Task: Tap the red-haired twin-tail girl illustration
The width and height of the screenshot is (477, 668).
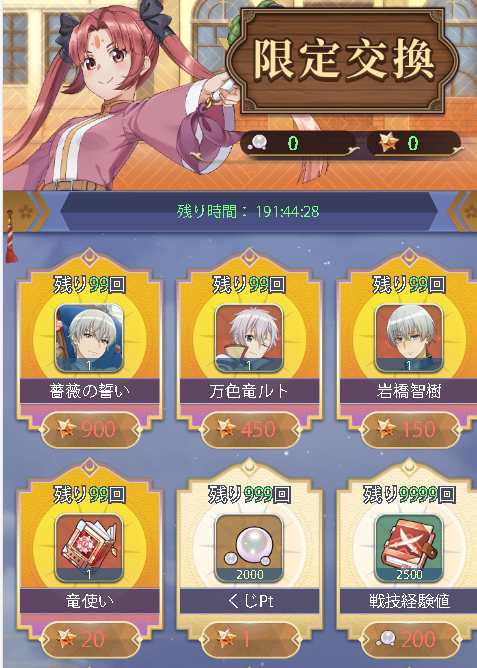Action: click(115, 94)
